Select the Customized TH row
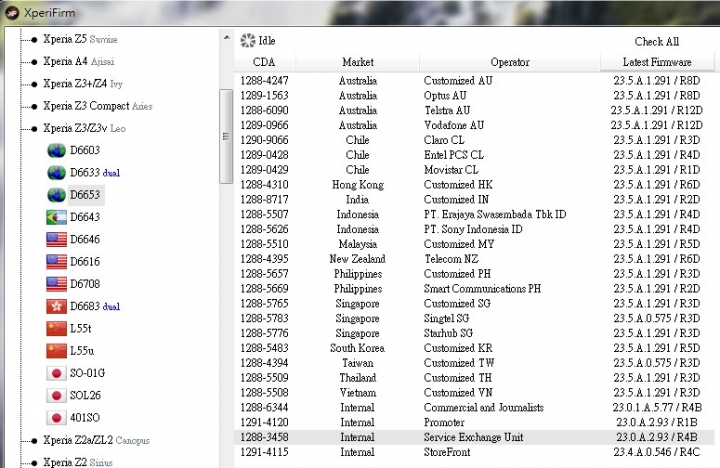This screenshot has height=468, width=720. coord(474,378)
